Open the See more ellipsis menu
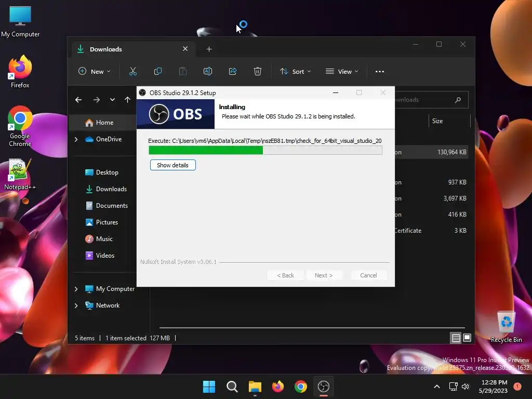The height and width of the screenshot is (399, 532). (380, 72)
